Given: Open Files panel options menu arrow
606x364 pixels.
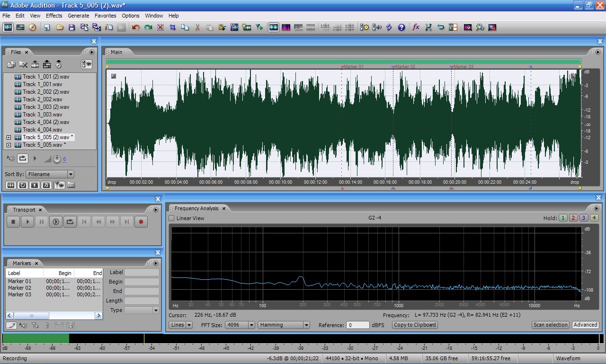Looking at the screenshot, I should pos(92,52).
